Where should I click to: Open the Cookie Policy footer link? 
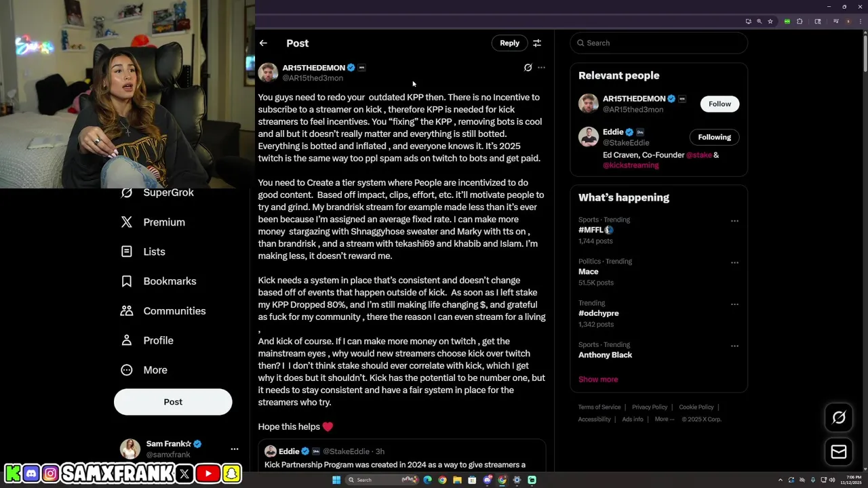(696, 407)
